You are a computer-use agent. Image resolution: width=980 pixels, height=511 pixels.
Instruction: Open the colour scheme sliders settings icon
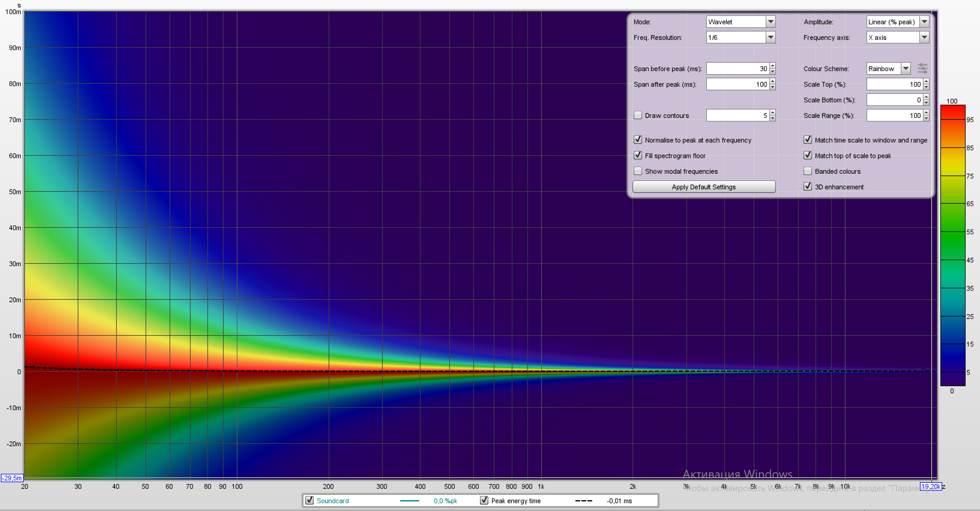tap(923, 68)
